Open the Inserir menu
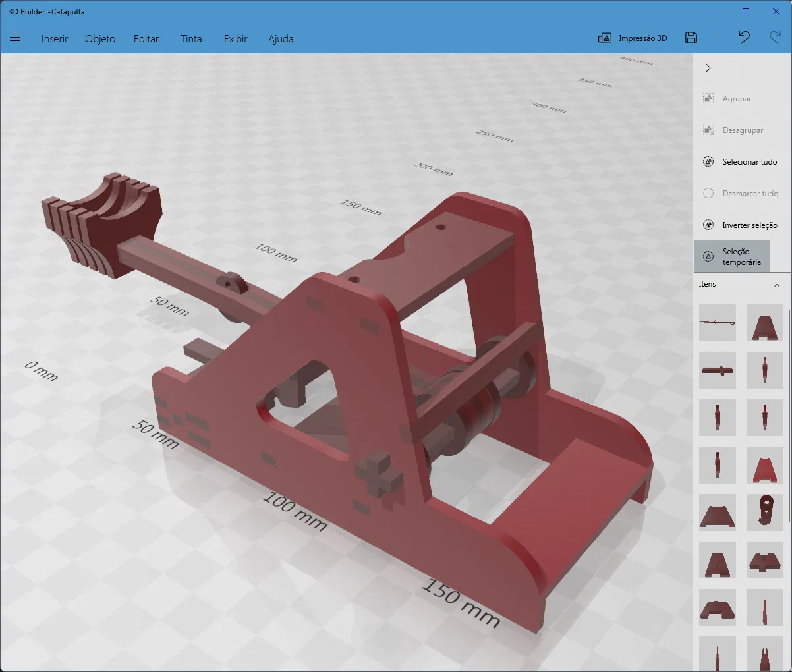This screenshot has width=792, height=672. (x=55, y=38)
